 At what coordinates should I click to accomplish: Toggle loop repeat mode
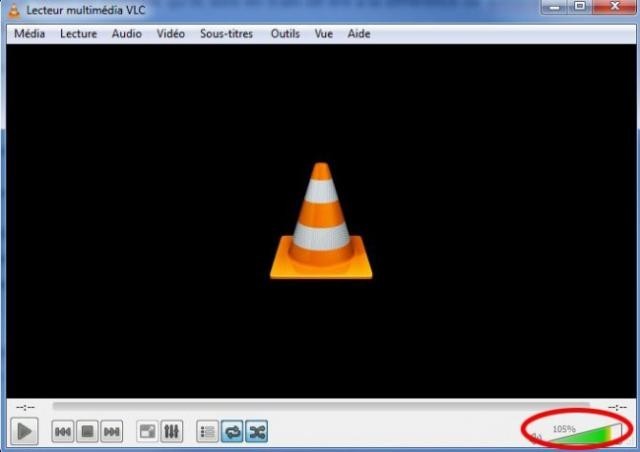coord(233,431)
